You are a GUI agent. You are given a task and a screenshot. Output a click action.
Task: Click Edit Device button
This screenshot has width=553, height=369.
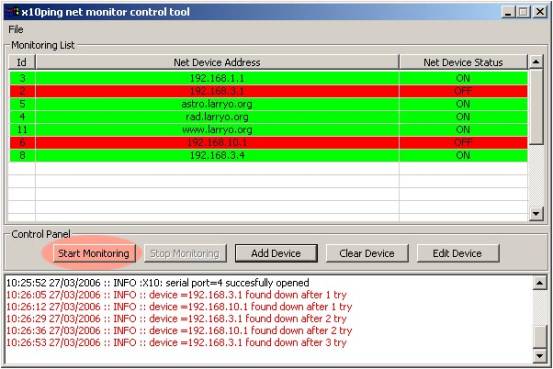(458, 253)
